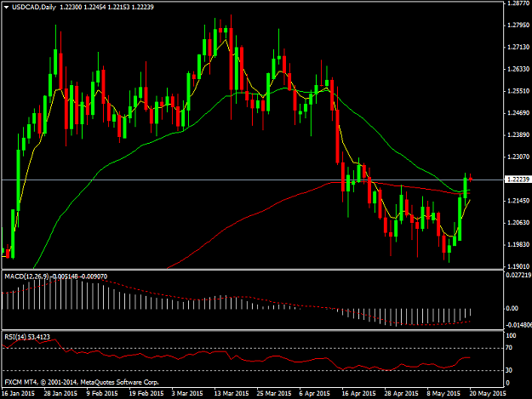Click the 28 Jan 2015 date label

coord(60,394)
